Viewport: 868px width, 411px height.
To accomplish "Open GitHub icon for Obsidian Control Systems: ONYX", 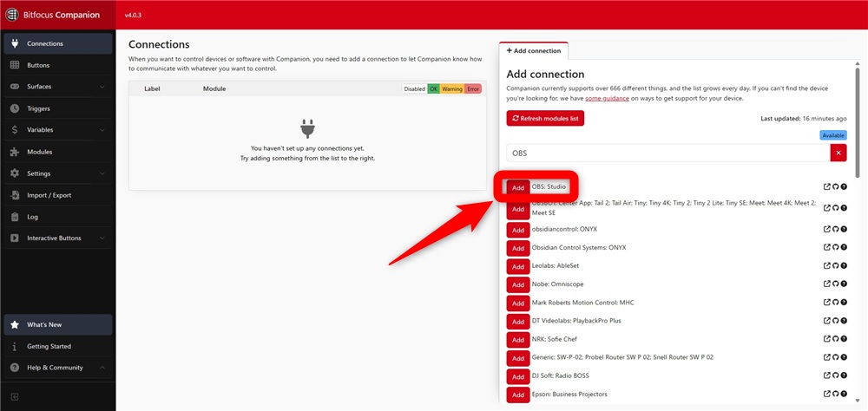I will point(836,247).
